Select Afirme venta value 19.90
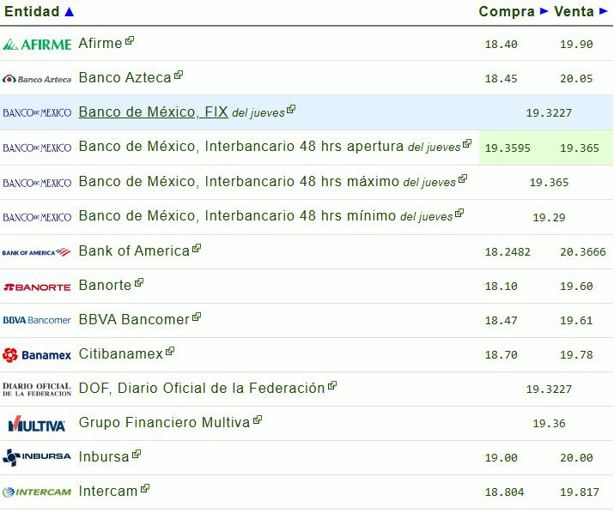 point(576,44)
